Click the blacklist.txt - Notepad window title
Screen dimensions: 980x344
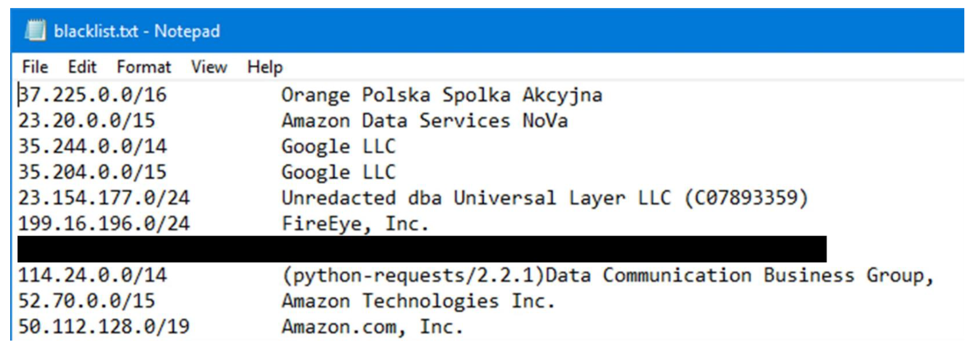137,31
